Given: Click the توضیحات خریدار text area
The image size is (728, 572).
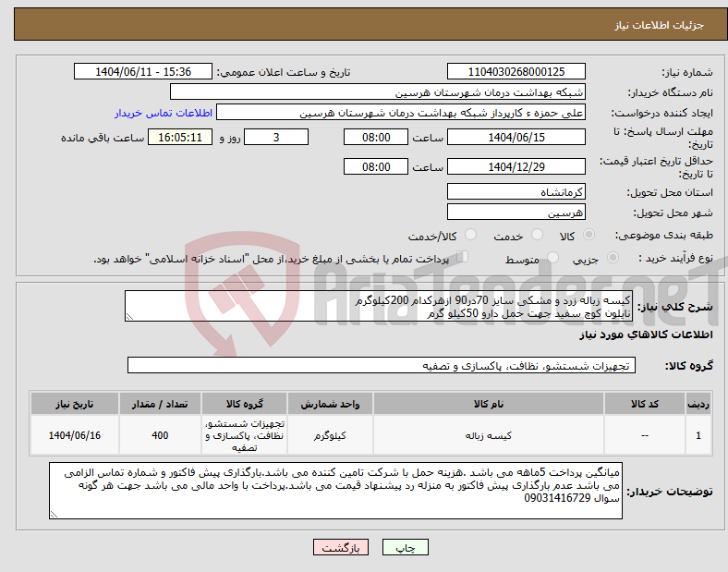Looking at the screenshot, I should 335,491.
